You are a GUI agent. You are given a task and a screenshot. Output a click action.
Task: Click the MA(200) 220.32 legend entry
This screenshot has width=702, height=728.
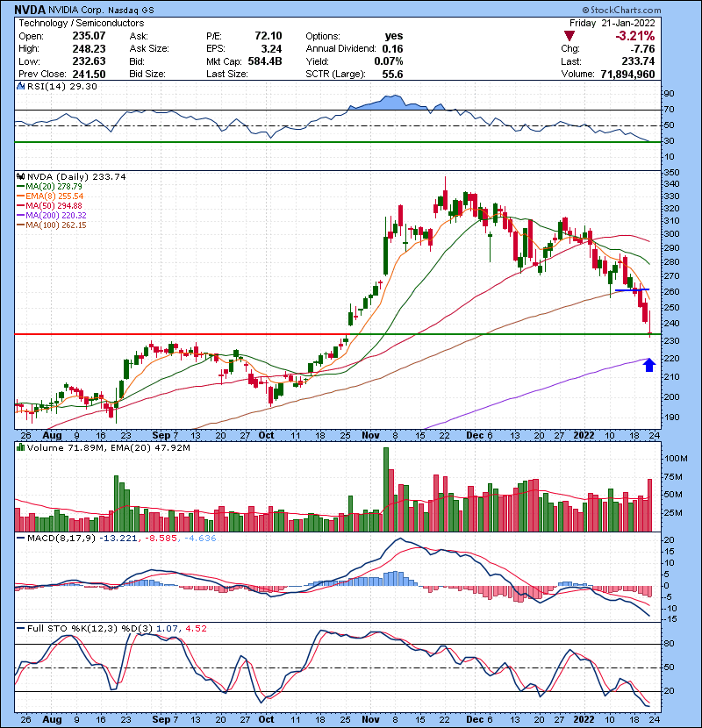coord(56,216)
